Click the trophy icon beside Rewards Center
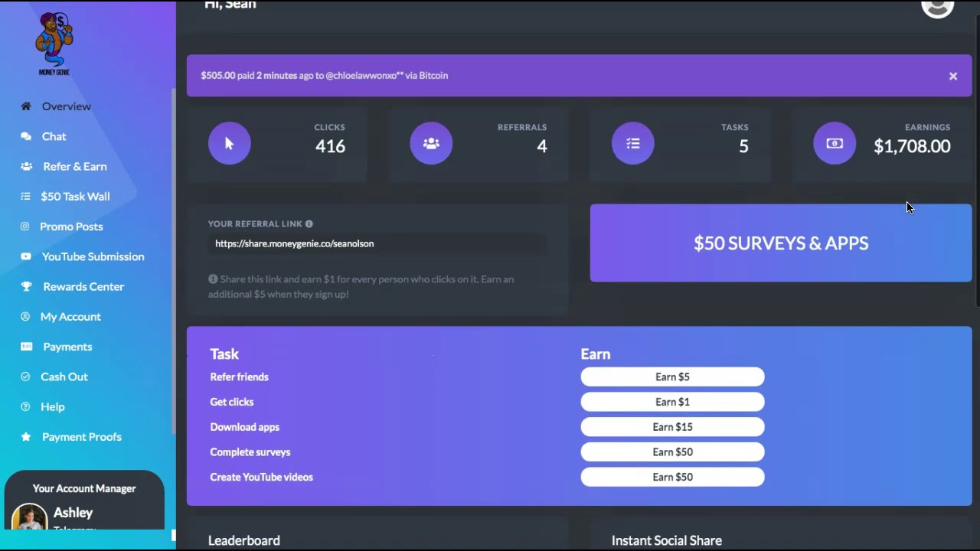Screen dimensions: 980x551 26,286
